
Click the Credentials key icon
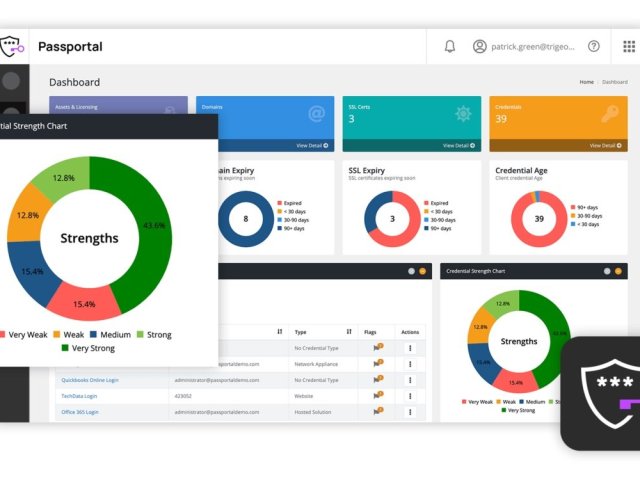point(610,114)
